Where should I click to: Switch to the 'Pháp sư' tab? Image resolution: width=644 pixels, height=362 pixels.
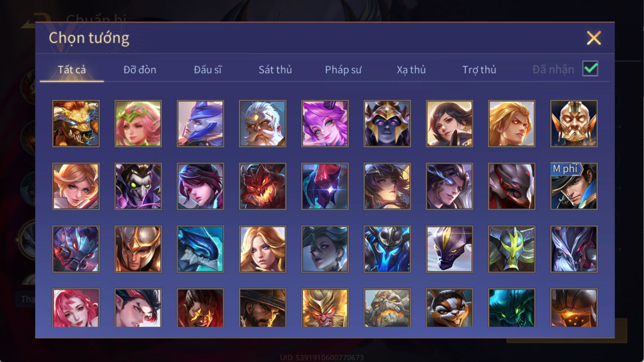(343, 70)
